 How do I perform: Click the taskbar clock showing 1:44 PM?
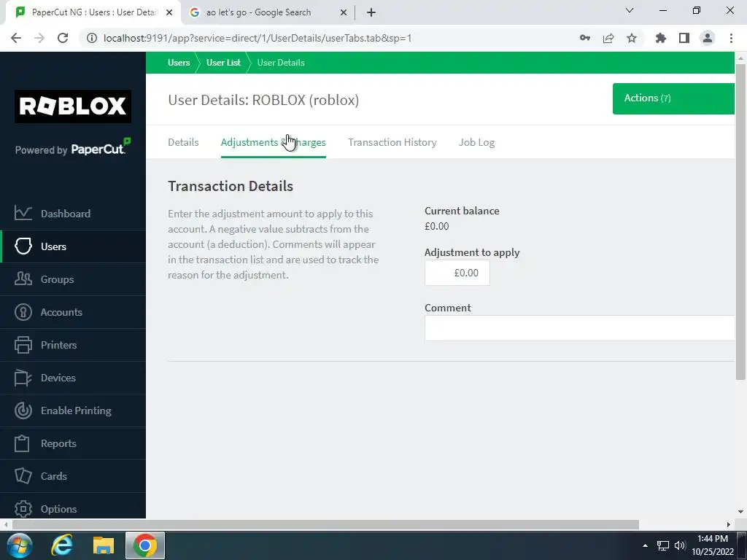[x=712, y=545]
